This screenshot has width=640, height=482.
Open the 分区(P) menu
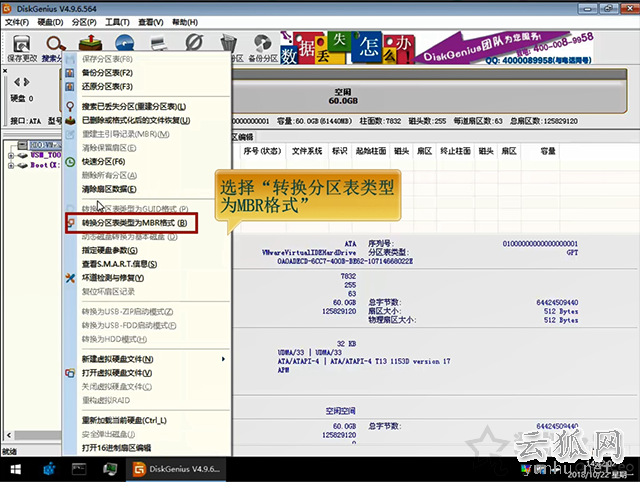[x=84, y=22]
